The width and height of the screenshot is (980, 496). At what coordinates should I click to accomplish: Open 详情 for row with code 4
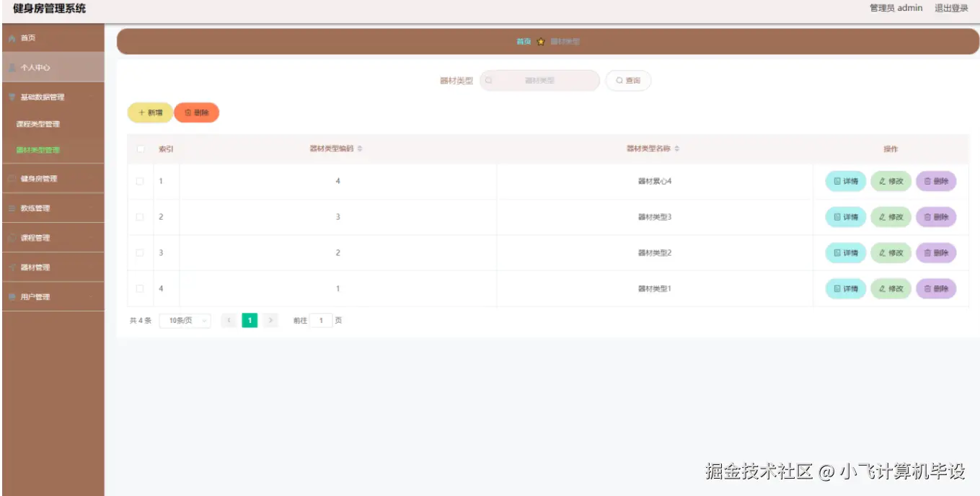pos(845,181)
